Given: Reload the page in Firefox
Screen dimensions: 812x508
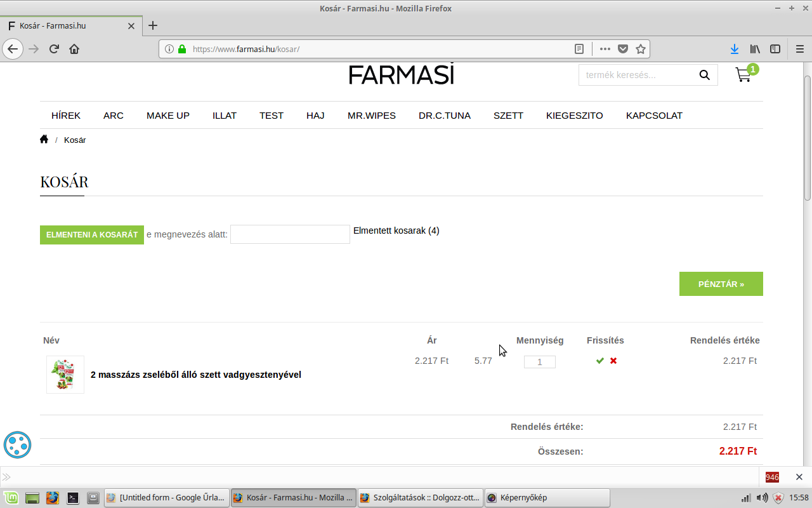Looking at the screenshot, I should tap(55, 49).
